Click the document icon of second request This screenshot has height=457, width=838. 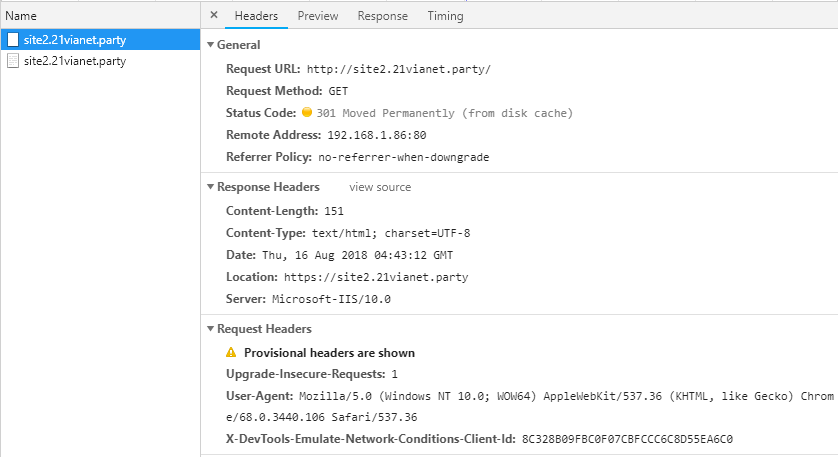click(13, 61)
